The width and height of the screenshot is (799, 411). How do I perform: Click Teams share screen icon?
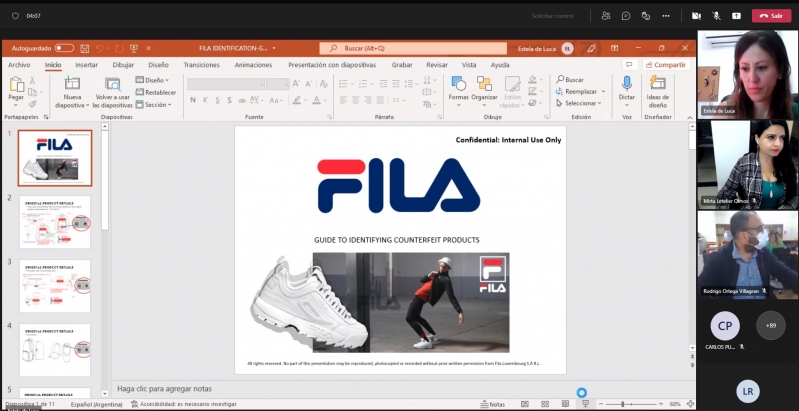pyautogui.click(x=736, y=16)
